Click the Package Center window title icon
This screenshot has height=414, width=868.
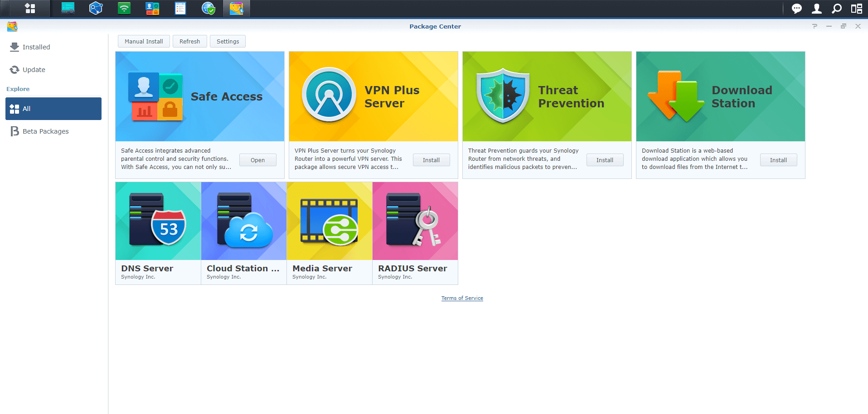pyautogui.click(x=12, y=26)
